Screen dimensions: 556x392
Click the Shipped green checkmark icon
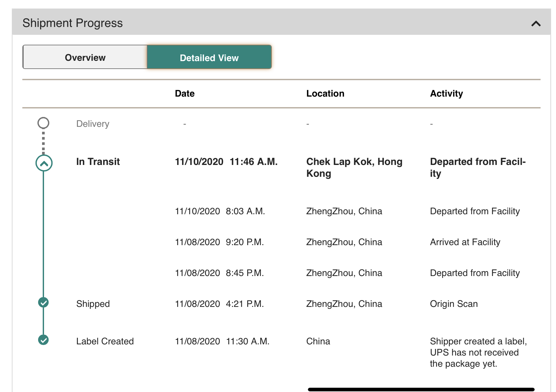[x=43, y=302]
